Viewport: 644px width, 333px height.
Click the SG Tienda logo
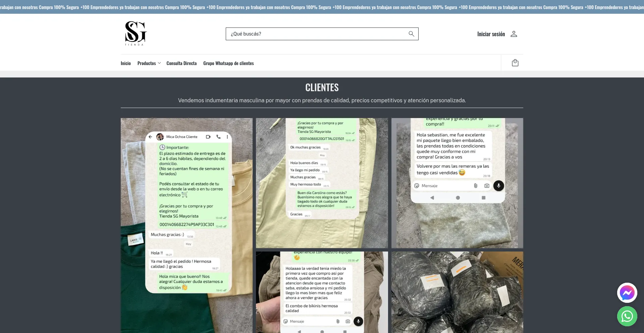tap(136, 34)
